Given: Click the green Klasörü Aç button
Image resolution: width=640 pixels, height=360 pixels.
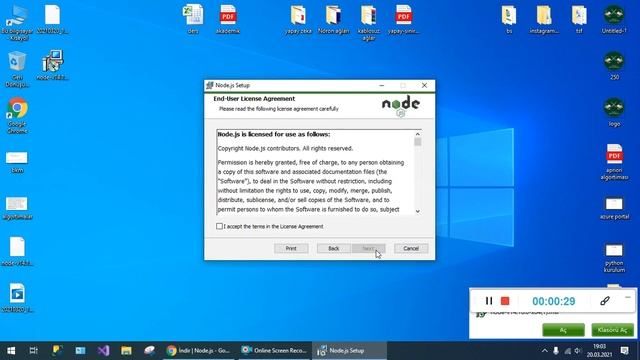Looking at the screenshot, I should point(612,330).
